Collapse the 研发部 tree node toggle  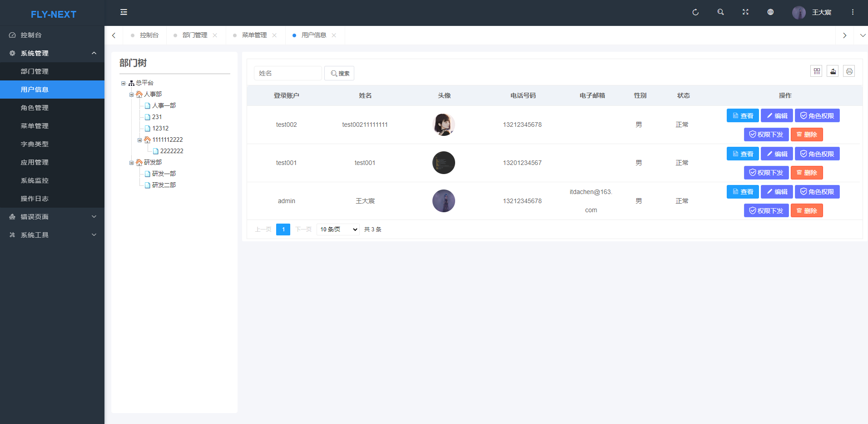pos(131,163)
